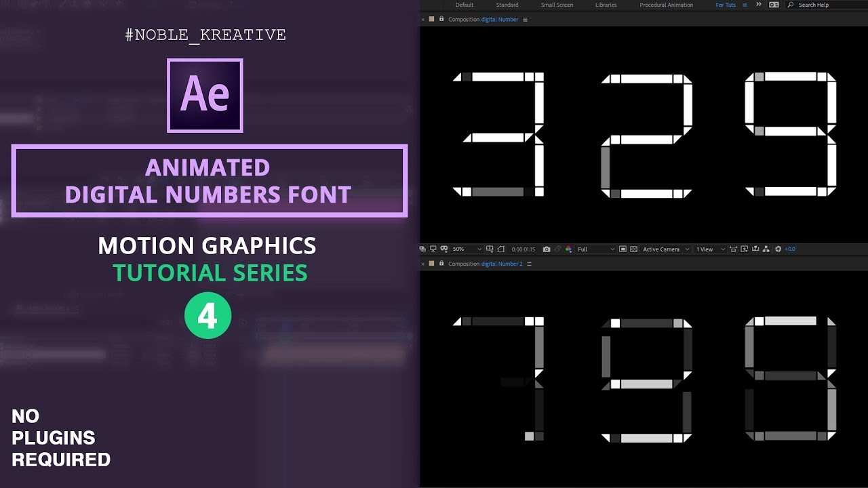Take a snapshot of the composition view
Image resolution: width=868 pixels, height=488 pixels.
coord(547,249)
